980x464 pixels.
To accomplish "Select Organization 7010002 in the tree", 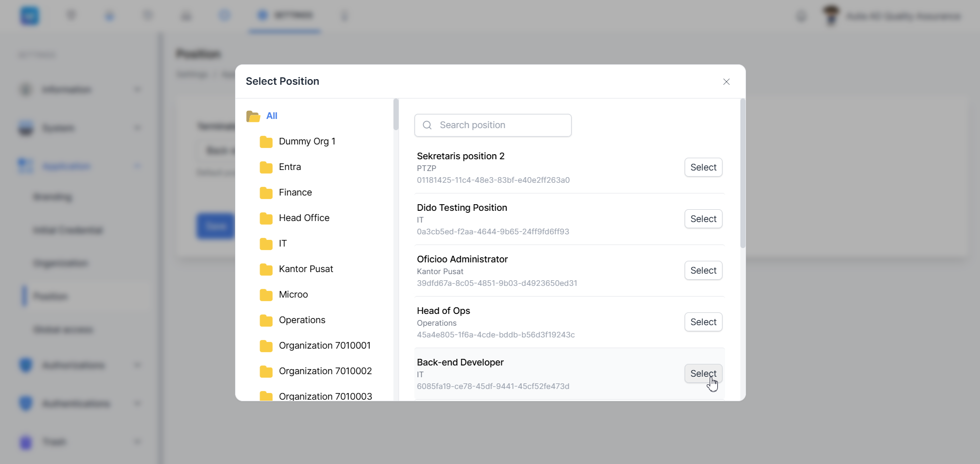I will 325,371.
